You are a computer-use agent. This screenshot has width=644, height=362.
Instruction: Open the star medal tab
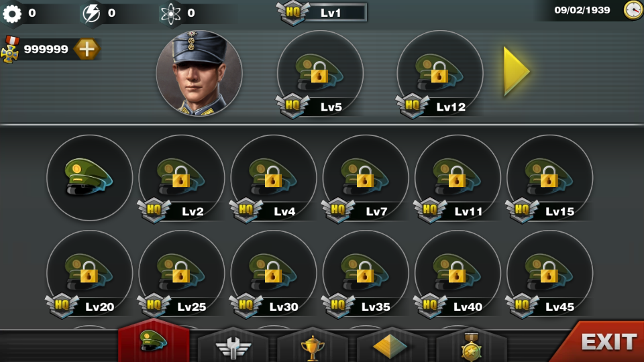471,346
